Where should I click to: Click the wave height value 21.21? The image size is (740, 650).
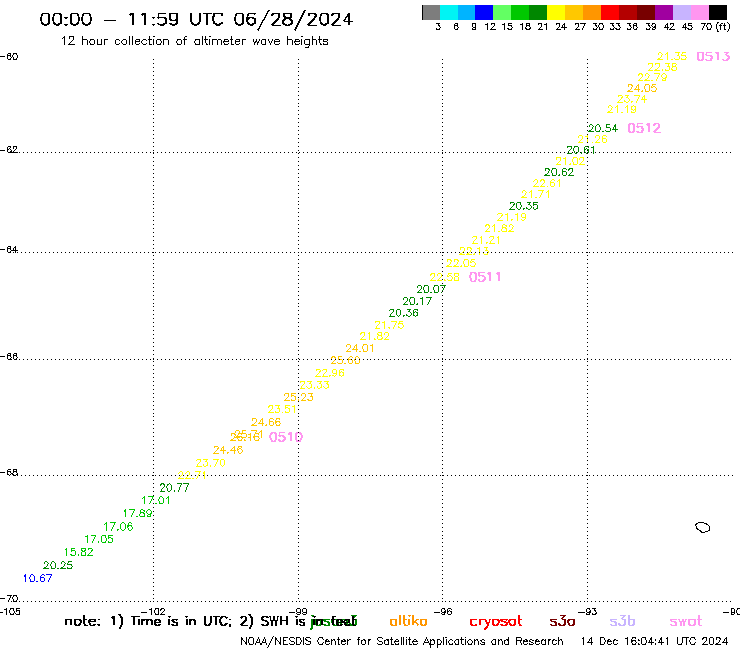pos(486,240)
